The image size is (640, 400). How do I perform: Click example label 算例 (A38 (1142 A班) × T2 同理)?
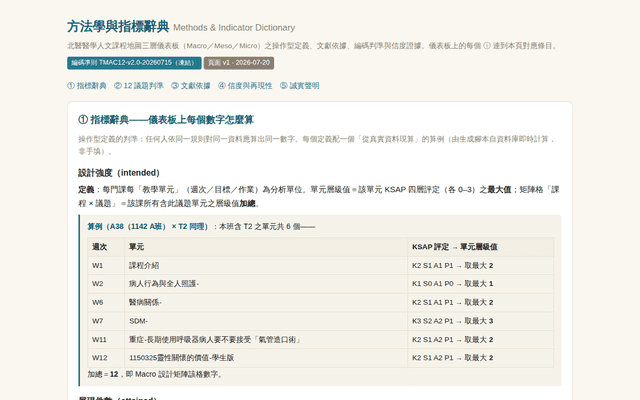point(148,227)
